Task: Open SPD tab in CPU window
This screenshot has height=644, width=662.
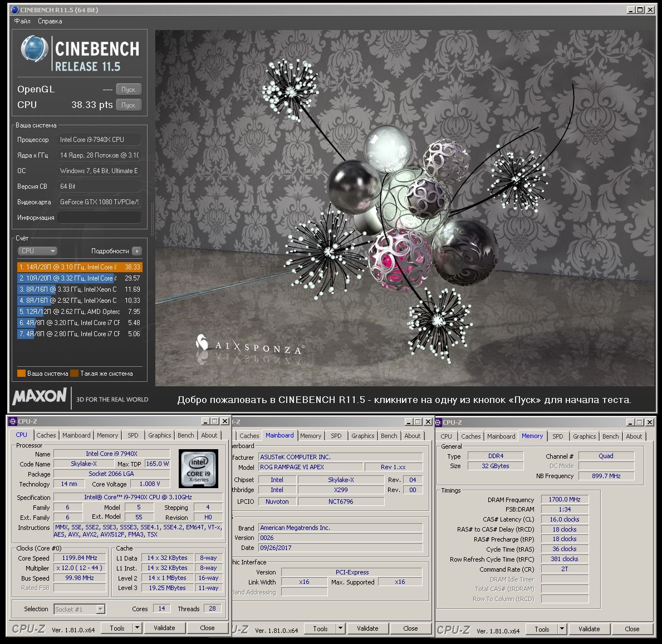Action: click(133, 435)
